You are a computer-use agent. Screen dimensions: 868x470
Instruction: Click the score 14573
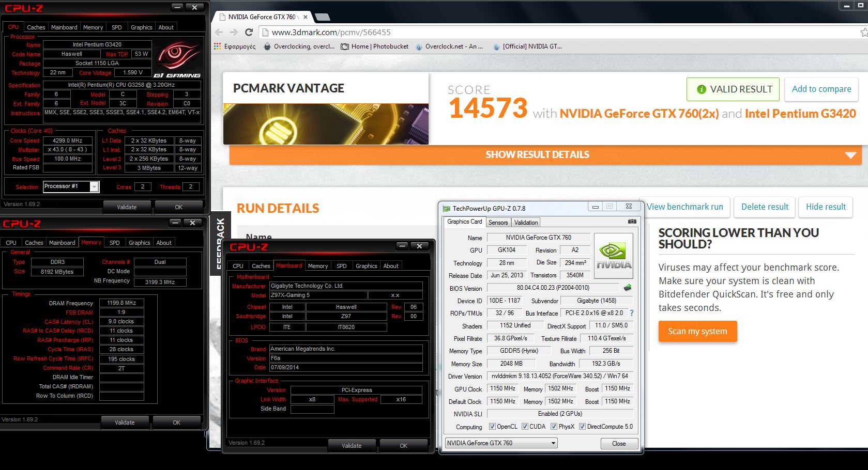(x=488, y=108)
